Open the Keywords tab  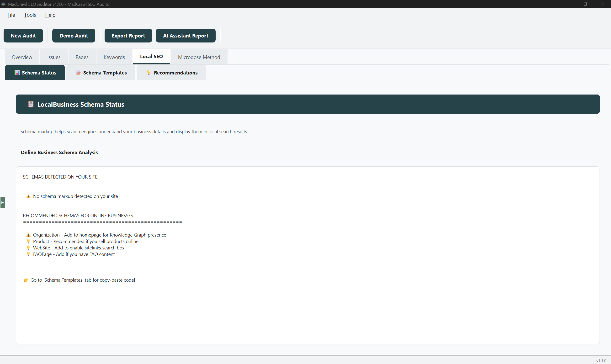pos(114,57)
